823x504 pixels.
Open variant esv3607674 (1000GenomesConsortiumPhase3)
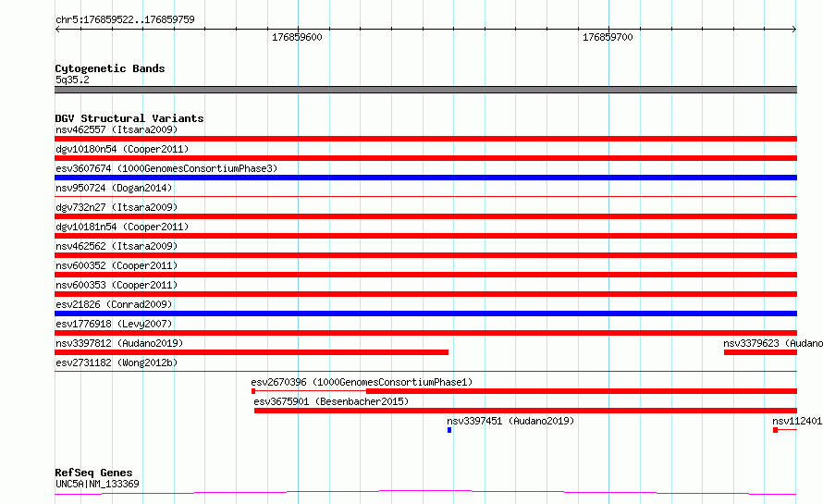166,168
